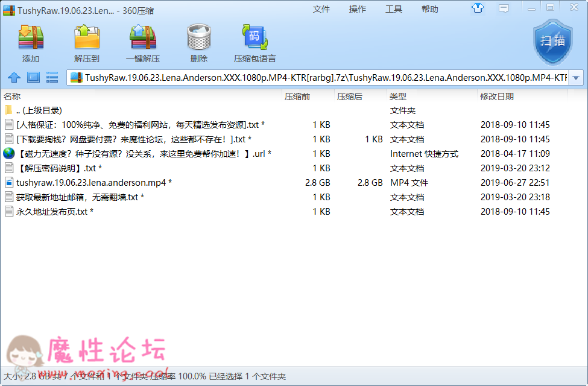Open the 工具 menu
Image resolution: width=588 pixels, height=386 pixels.
pyautogui.click(x=393, y=8)
